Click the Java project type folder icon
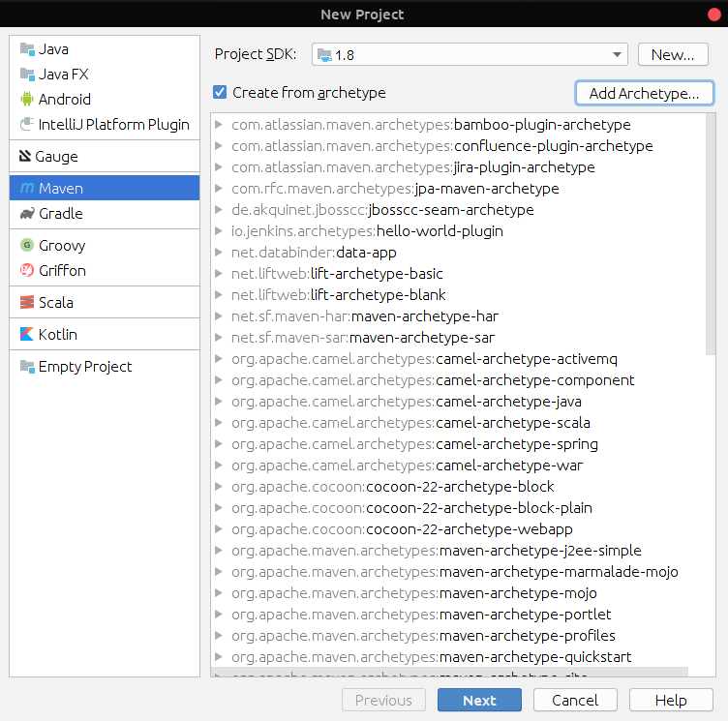This screenshot has width=728, height=721. pos(27,49)
